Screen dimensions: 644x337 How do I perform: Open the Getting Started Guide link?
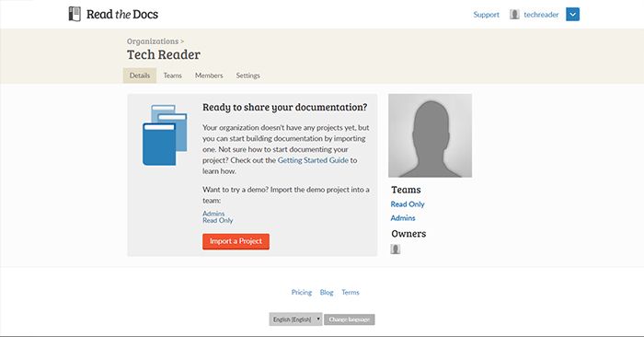coord(313,160)
